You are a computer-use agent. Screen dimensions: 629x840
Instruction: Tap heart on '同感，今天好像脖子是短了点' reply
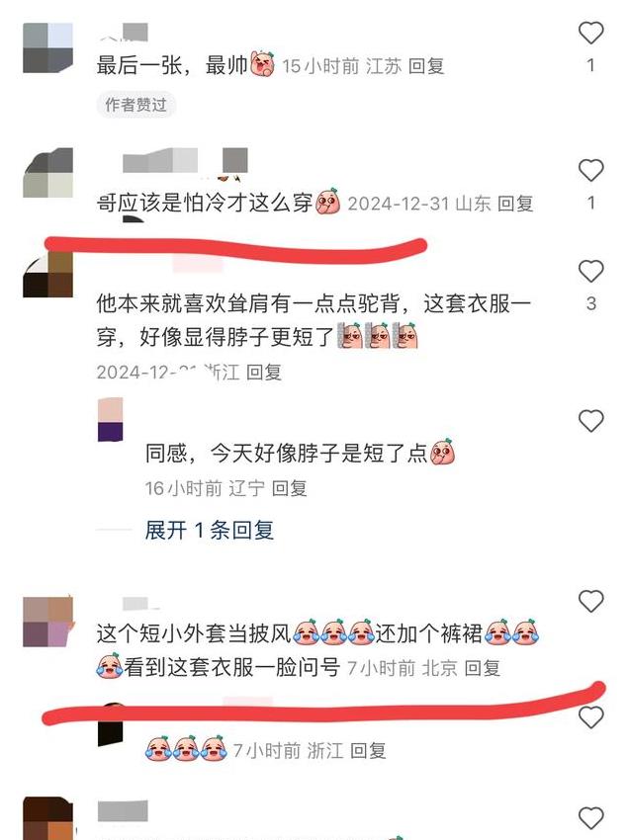[591, 421]
